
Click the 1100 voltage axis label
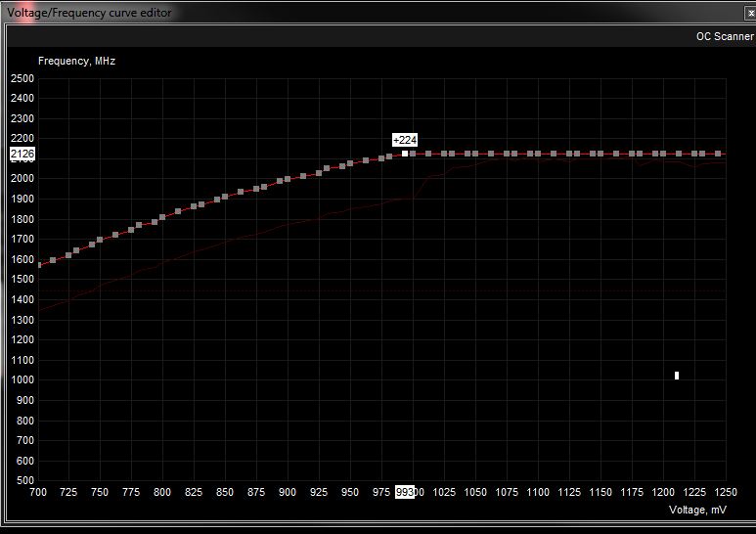[538, 492]
